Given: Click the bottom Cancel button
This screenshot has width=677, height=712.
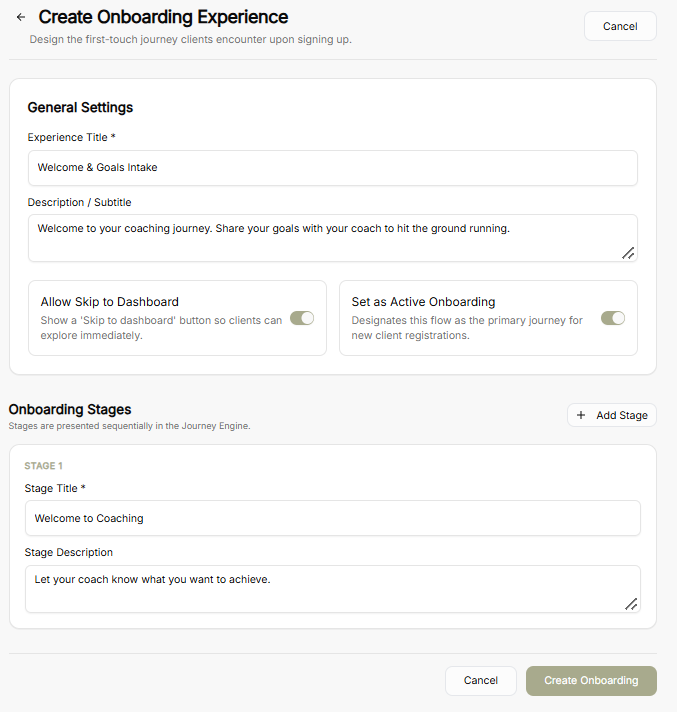Looking at the screenshot, I should (x=481, y=680).
